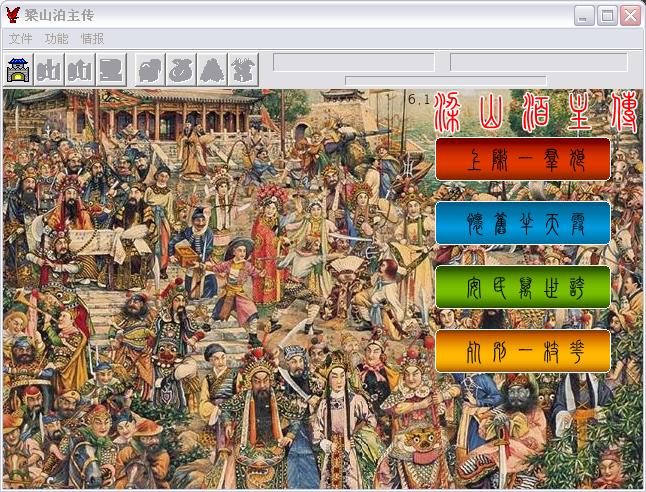Open the 功能 menu
The height and width of the screenshot is (492, 646).
click(56, 39)
